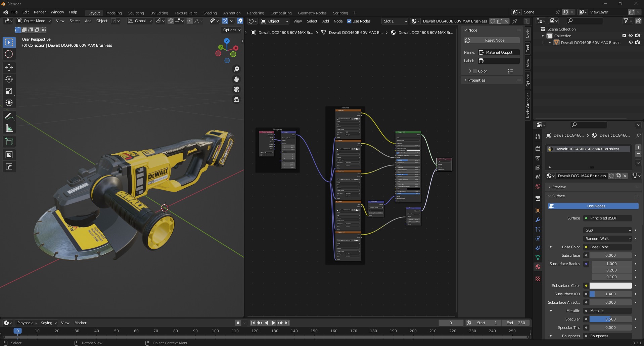Play the animation in the timeline
The width and height of the screenshot is (644, 346).
(273, 323)
